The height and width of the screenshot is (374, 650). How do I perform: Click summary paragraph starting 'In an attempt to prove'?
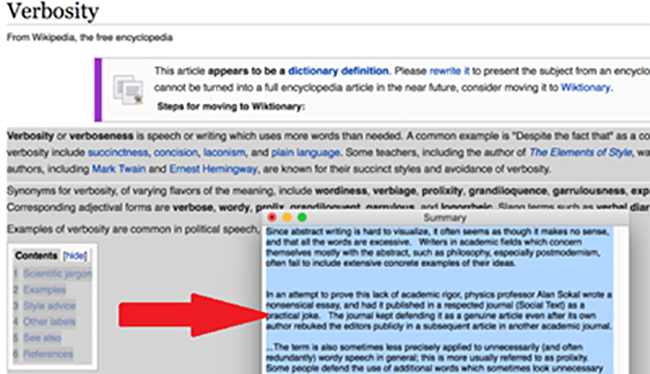coord(439,311)
